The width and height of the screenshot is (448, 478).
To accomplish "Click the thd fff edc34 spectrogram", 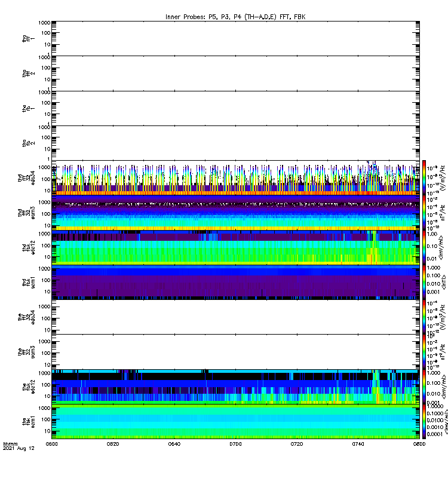I will point(235,177).
